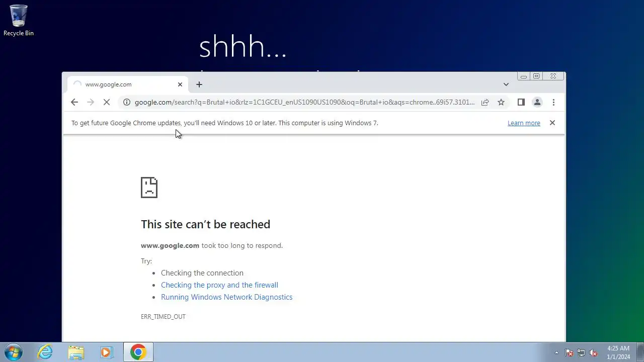Click the 'This site can't be reached' heading

pyautogui.click(x=205, y=224)
